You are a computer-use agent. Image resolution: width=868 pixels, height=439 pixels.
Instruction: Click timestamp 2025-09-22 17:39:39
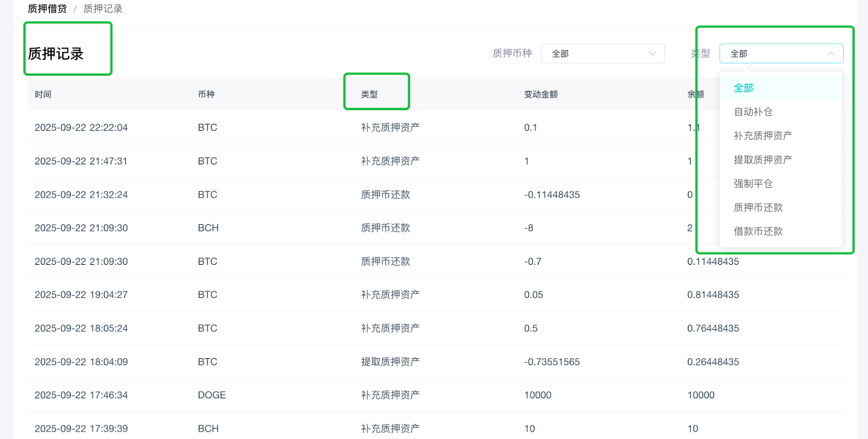coord(81,429)
